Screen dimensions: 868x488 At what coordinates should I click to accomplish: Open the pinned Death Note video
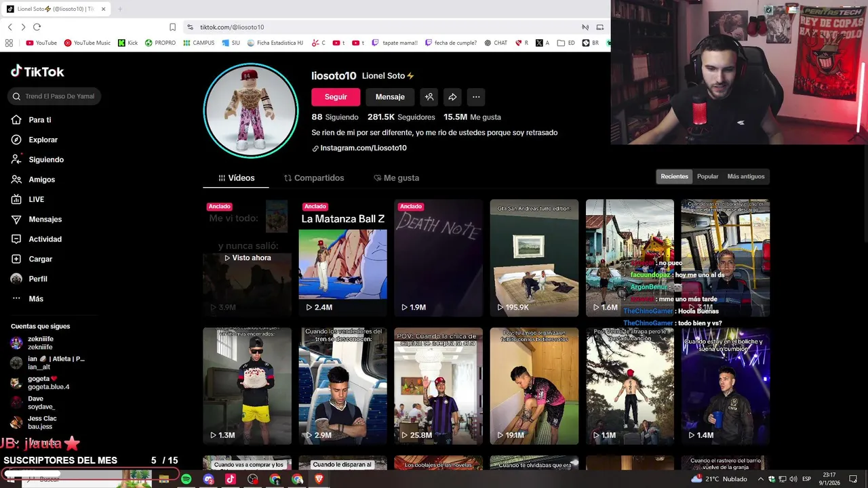coord(439,258)
